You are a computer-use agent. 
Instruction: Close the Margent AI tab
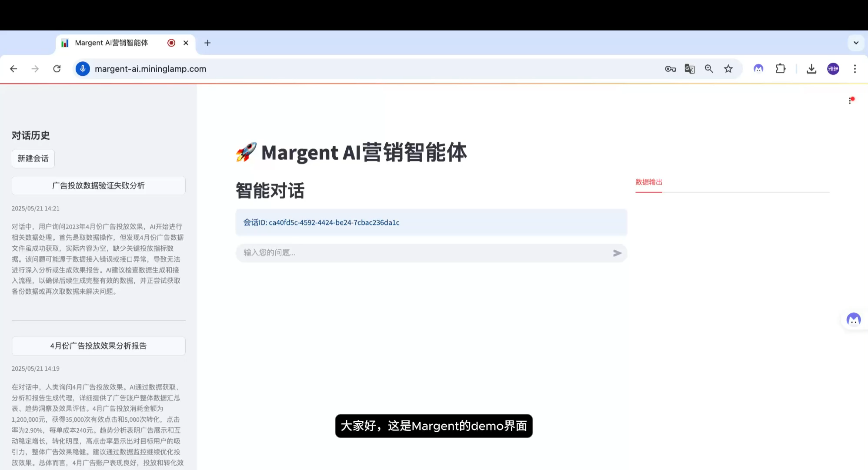[x=186, y=43]
